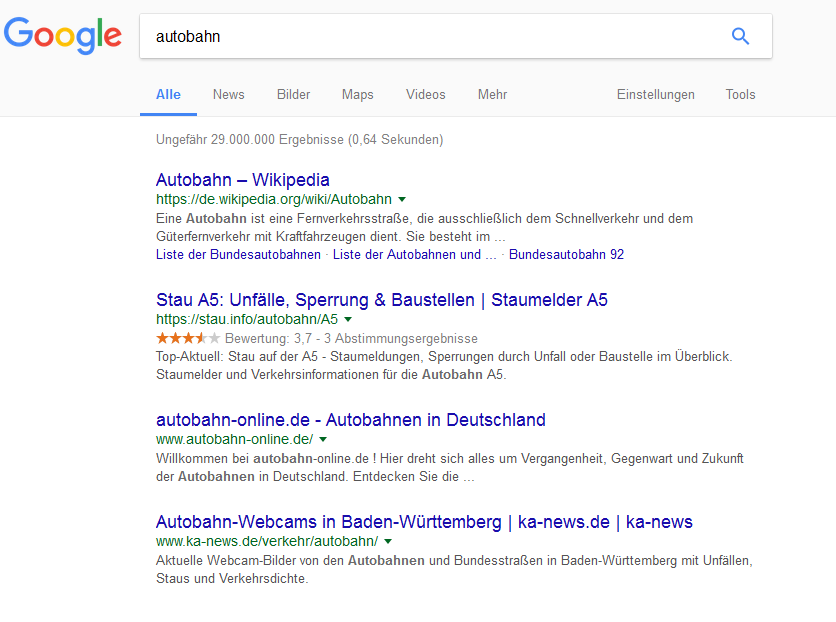Switch to the Bilder tab
Viewport: 836px width, 622px height.
tap(293, 94)
